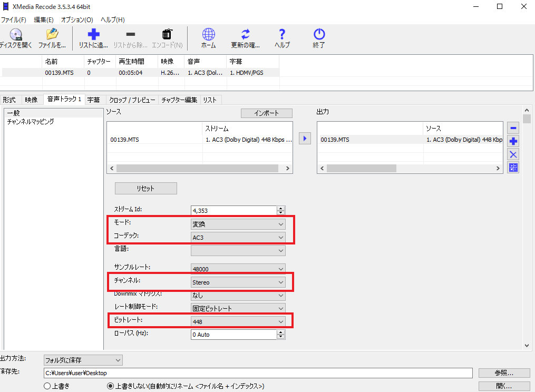
Task: Click grid icon beside output list
Action: (513, 168)
